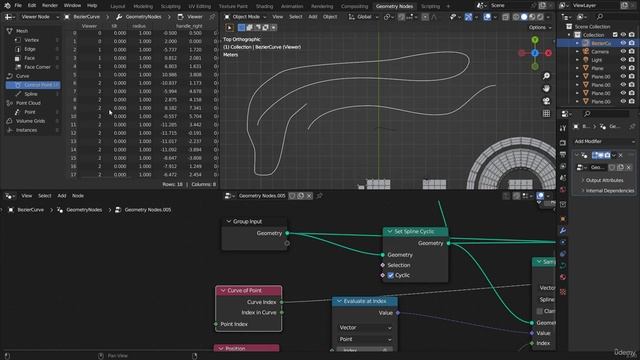Screen dimensions: 640x360
Task: Click the pin icon in the node editor header
Action: pos(319,196)
